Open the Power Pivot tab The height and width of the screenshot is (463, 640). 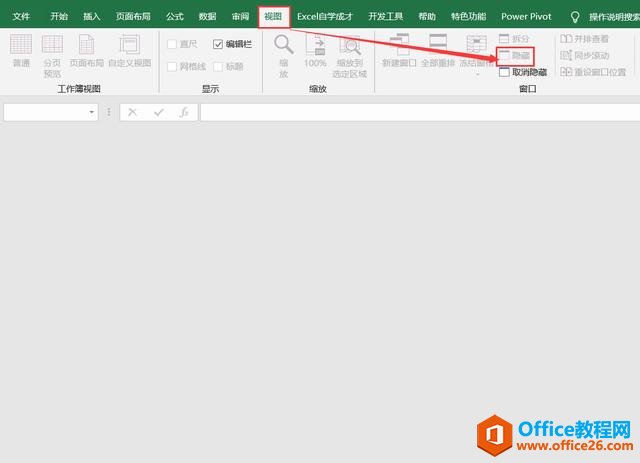526,16
